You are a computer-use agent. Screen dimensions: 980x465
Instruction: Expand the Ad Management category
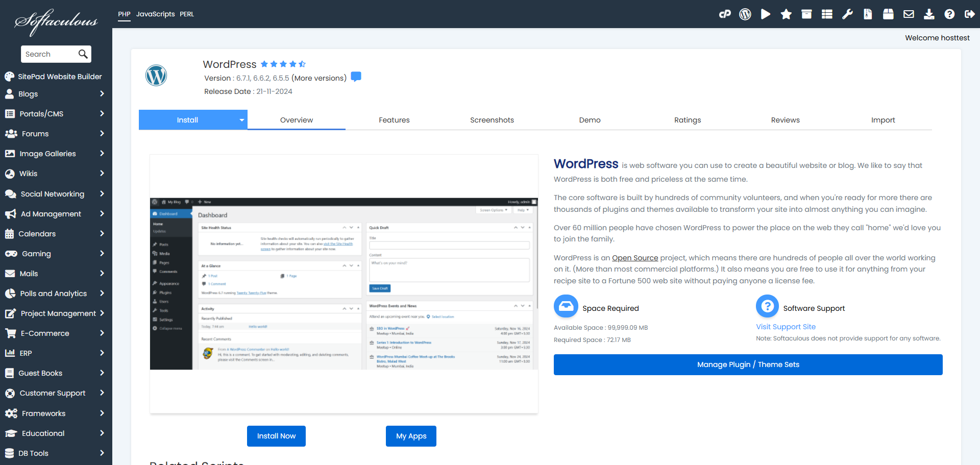click(x=56, y=214)
